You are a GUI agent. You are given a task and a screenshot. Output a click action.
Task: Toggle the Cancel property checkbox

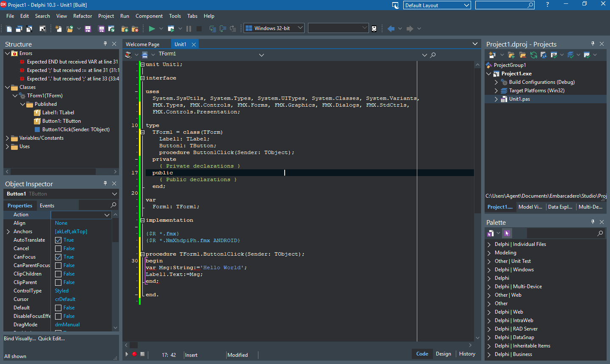[58, 248]
